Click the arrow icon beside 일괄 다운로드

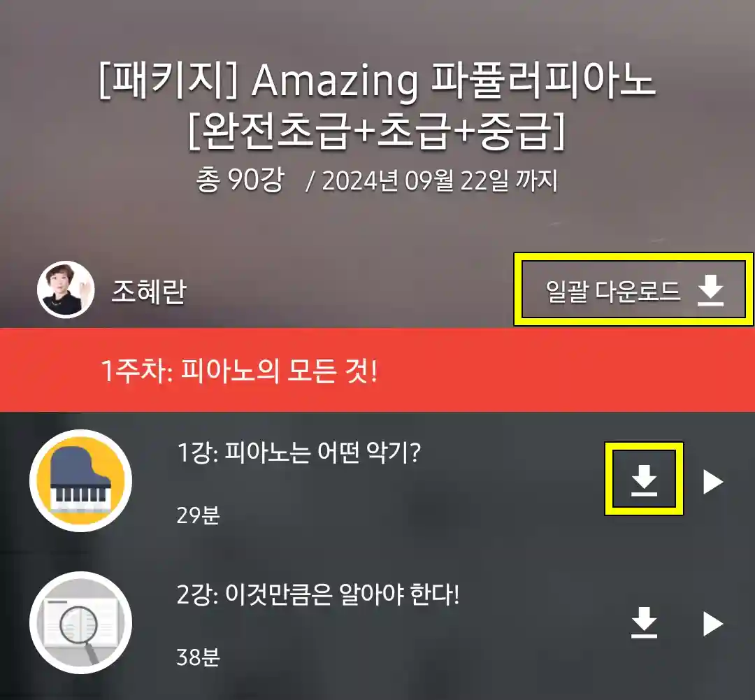[x=711, y=290]
